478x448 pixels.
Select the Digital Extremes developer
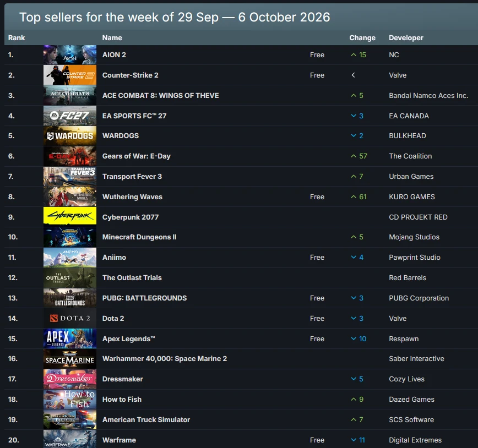point(415,440)
